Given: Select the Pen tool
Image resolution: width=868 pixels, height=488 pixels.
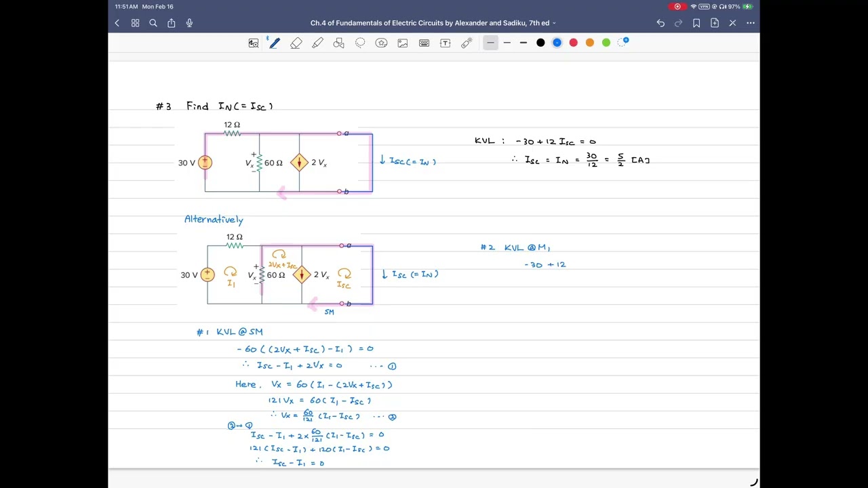Looking at the screenshot, I should point(274,43).
